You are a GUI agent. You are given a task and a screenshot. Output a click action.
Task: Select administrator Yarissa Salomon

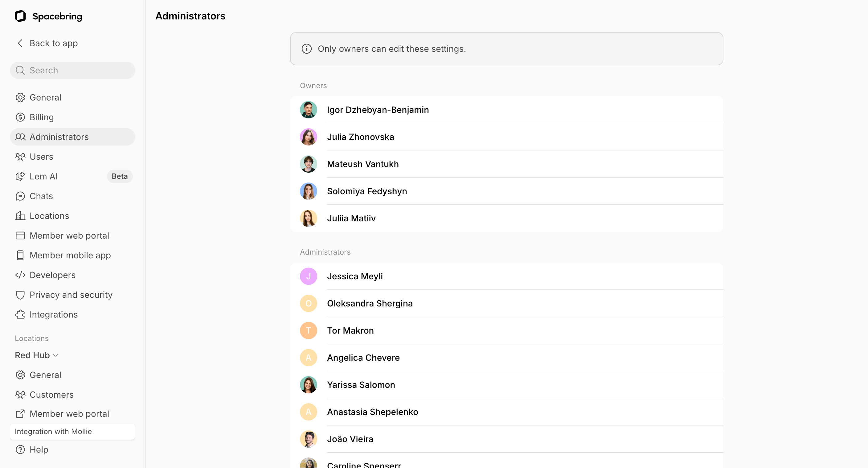point(506,385)
